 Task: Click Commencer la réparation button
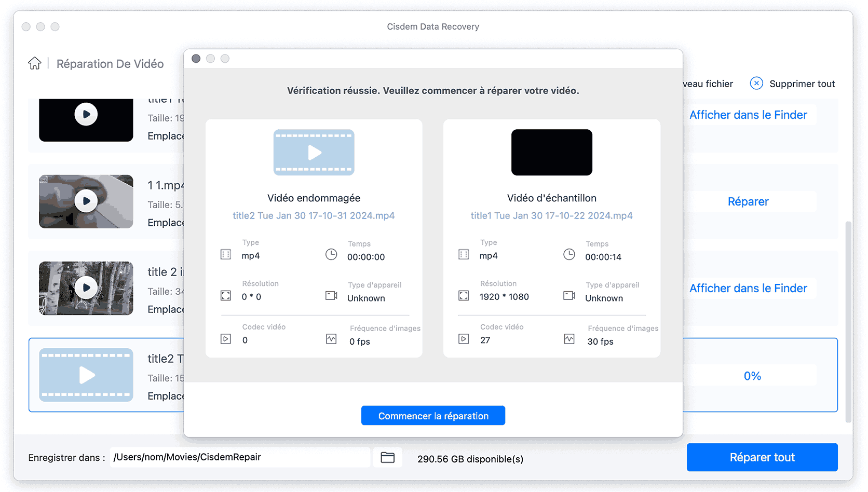tap(433, 416)
